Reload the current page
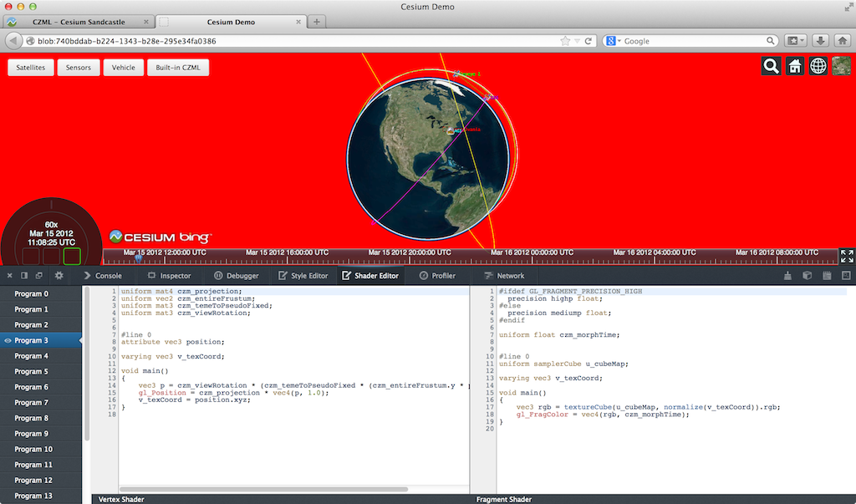The height and width of the screenshot is (504, 856). (x=588, y=41)
